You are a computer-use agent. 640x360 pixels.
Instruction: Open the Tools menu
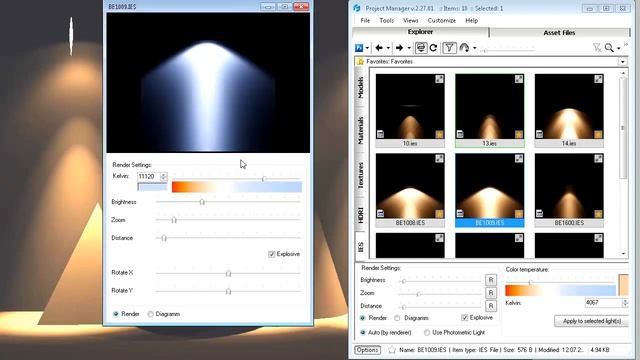click(387, 20)
